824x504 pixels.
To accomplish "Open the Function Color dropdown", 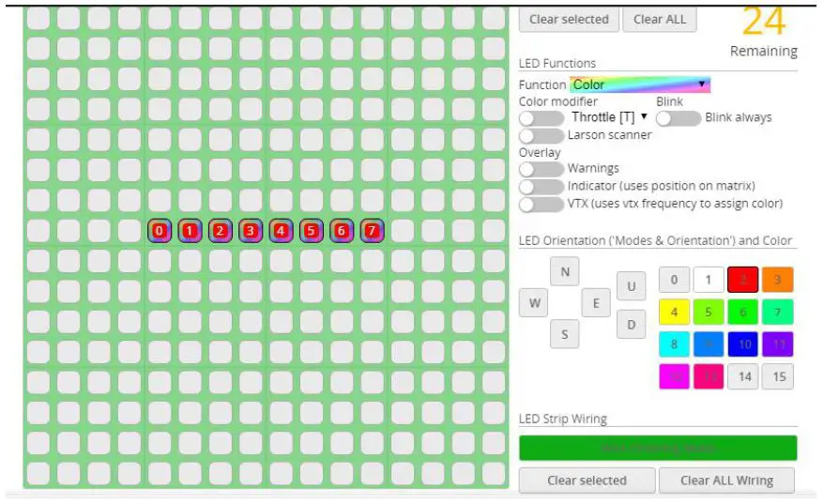I will tap(639, 84).
